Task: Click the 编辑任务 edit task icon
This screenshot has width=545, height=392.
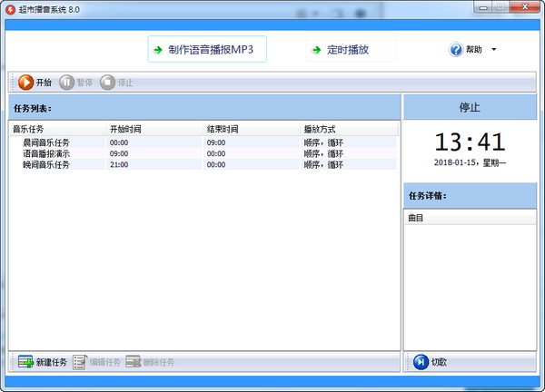Action: (x=80, y=362)
